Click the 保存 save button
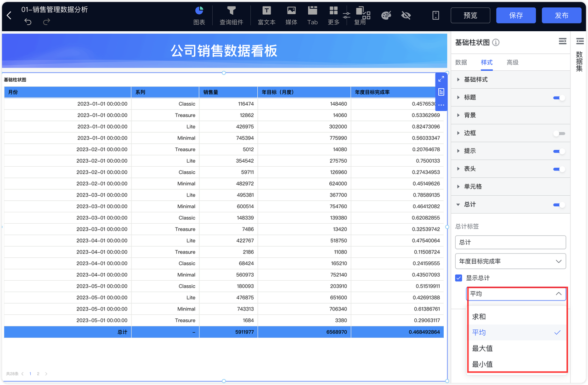Screen dimensions: 588x385 [x=516, y=16]
